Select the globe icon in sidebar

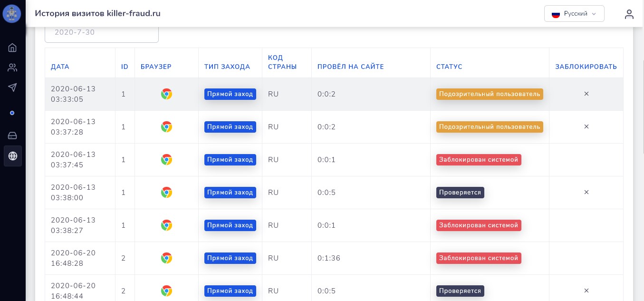(13, 156)
